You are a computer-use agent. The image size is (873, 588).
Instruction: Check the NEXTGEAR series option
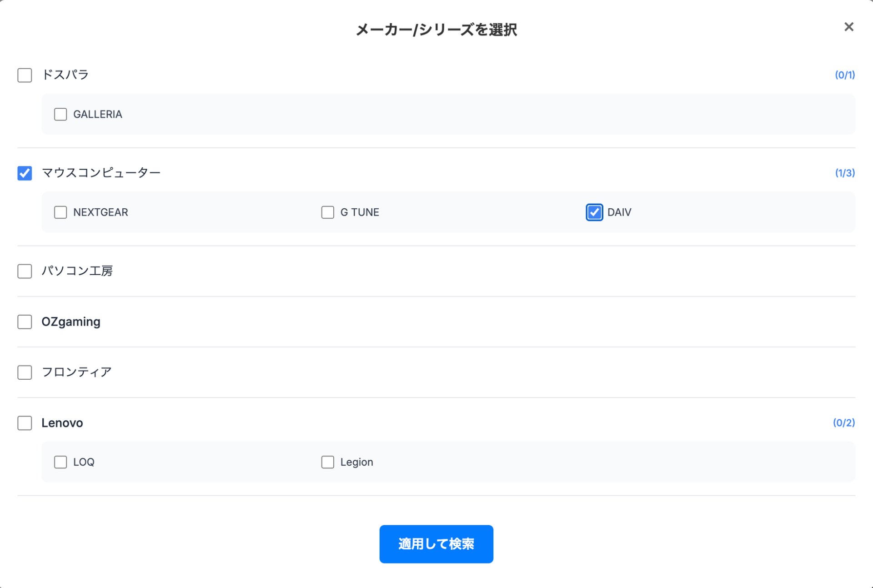point(60,212)
